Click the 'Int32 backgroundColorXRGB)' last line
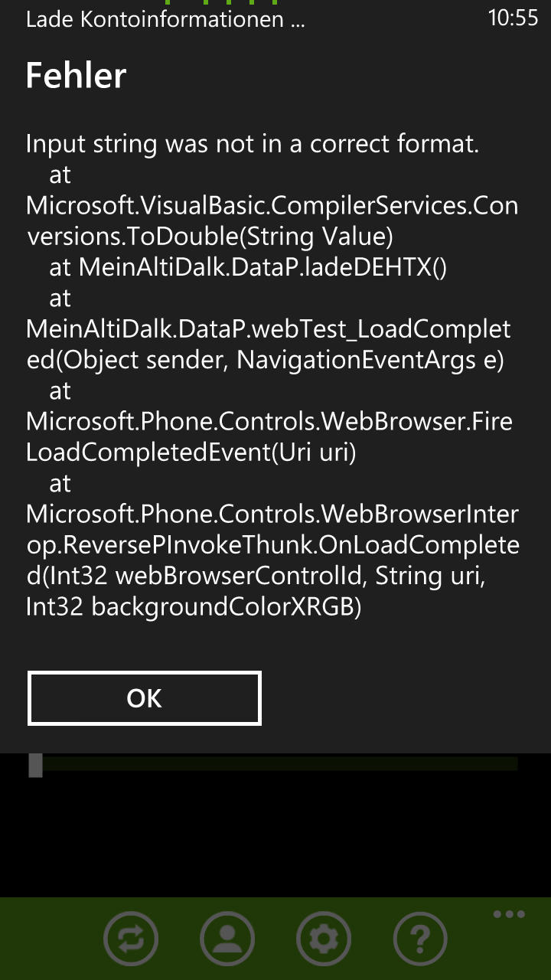Screen dimensions: 551x980 194,607
